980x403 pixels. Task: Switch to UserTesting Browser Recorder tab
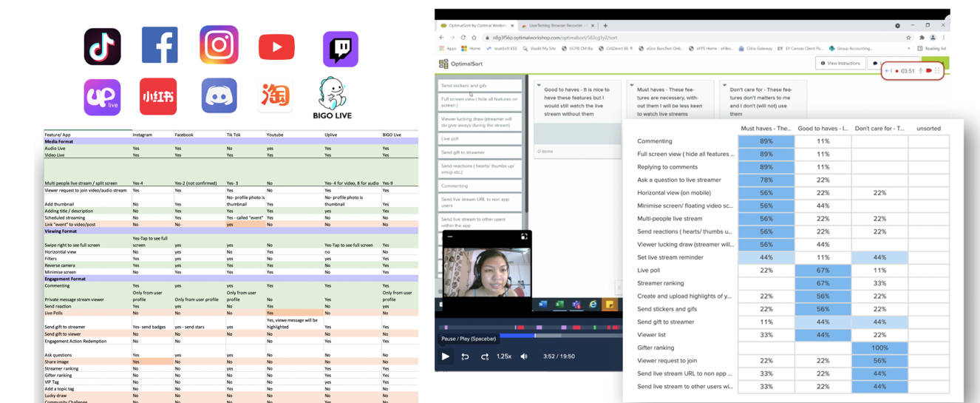coord(557,25)
